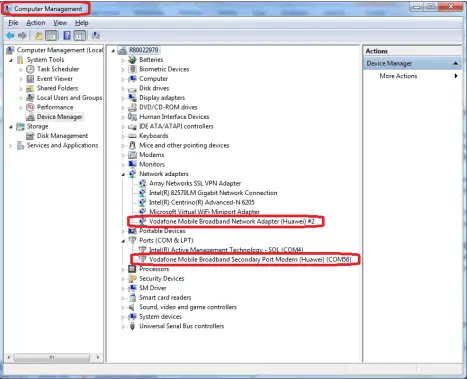Select the System devices category
Viewport: 467px width, 379px height.
point(160,317)
